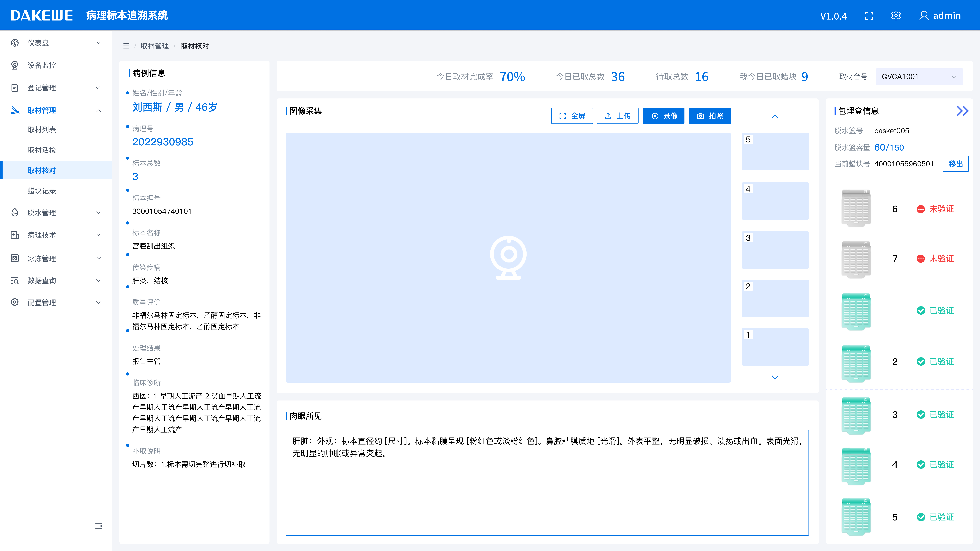The width and height of the screenshot is (980, 551).
Task: Open 蜡块记录 submenu item
Action: (x=42, y=191)
